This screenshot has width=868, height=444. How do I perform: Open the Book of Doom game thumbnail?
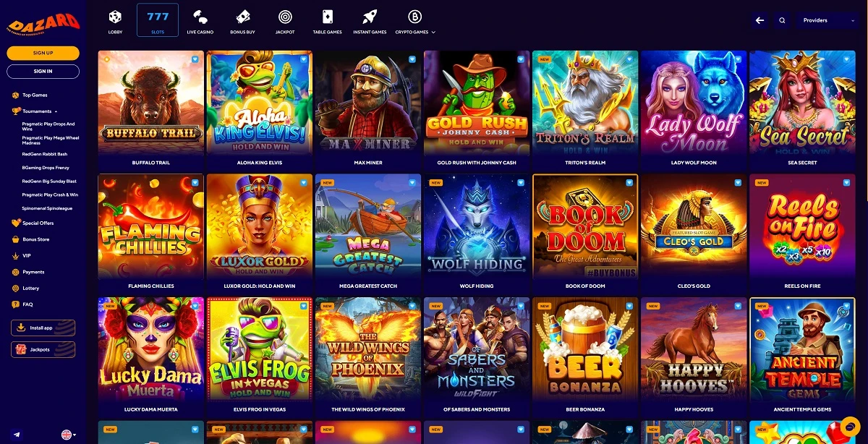tap(586, 227)
